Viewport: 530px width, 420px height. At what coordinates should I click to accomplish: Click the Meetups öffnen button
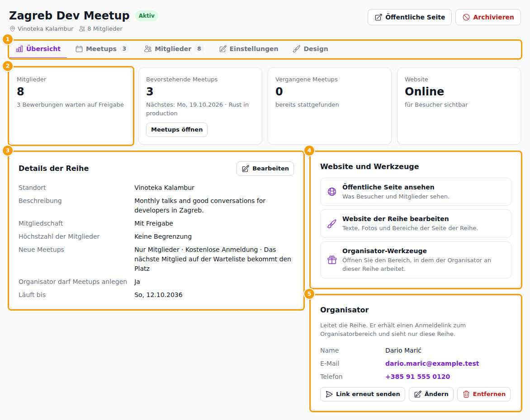tap(177, 130)
